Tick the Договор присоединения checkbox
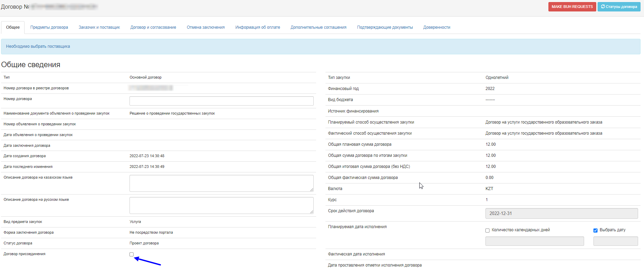This screenshot has width=644, height=269. click(132, 254)
